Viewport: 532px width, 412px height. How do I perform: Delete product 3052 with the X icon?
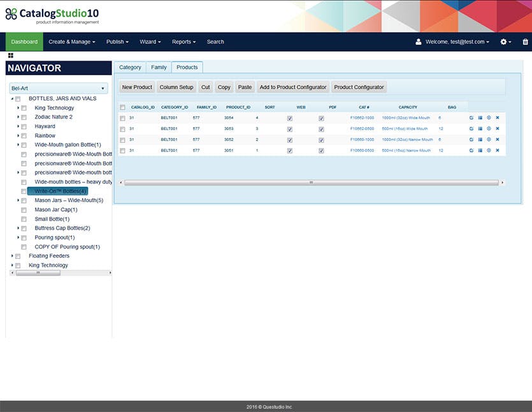pos(498,139)
